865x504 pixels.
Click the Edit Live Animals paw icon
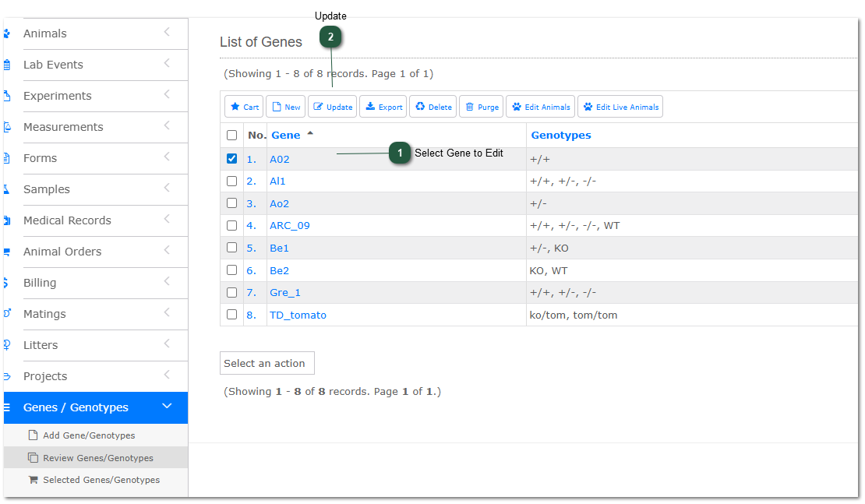click(x=588, y=107)
